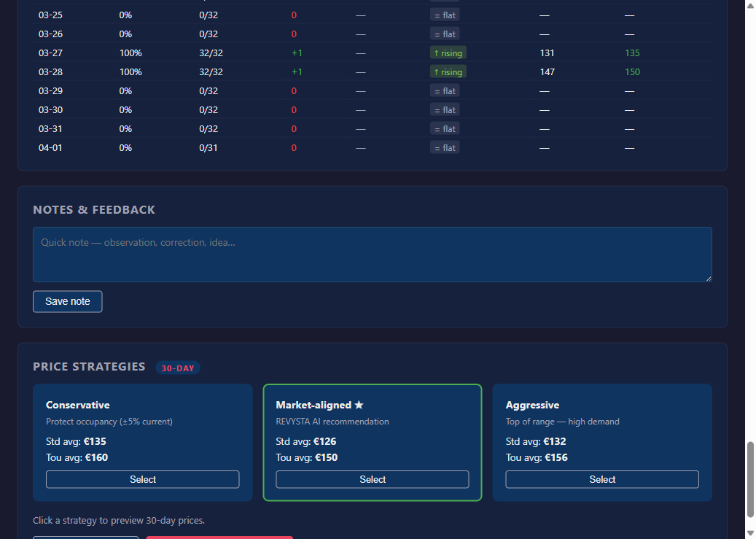The image size is (756, 539).
Task: Click the rising badge in the 03-28 row
Action: click(x=448, y=72)
